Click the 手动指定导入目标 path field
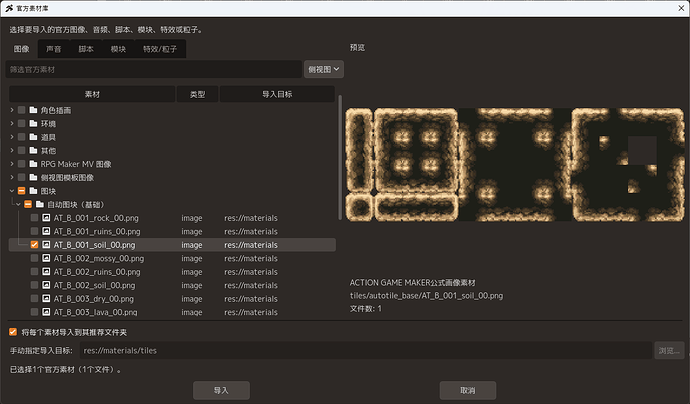 pyautogui.click(x=366, y=351)
